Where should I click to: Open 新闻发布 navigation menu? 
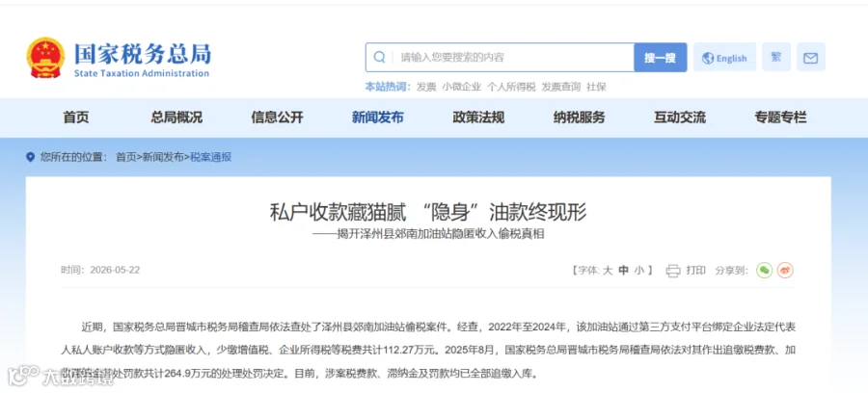coord(377,118)
